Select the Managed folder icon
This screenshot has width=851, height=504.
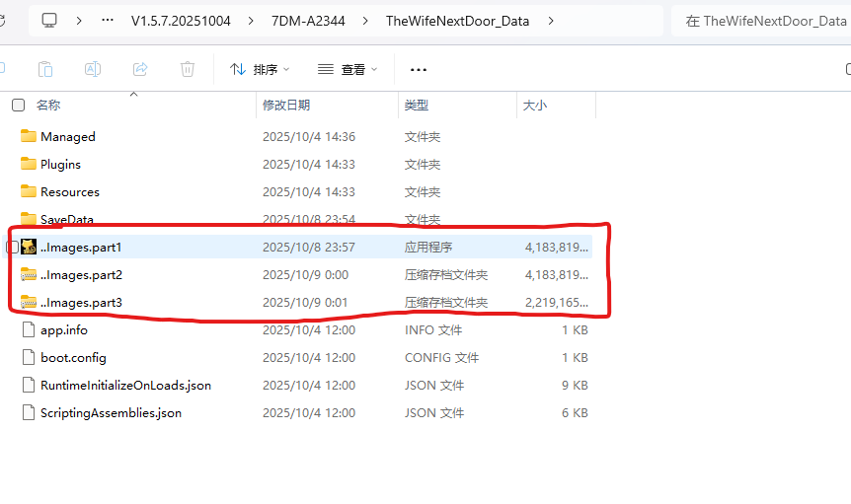coord(29,136)
